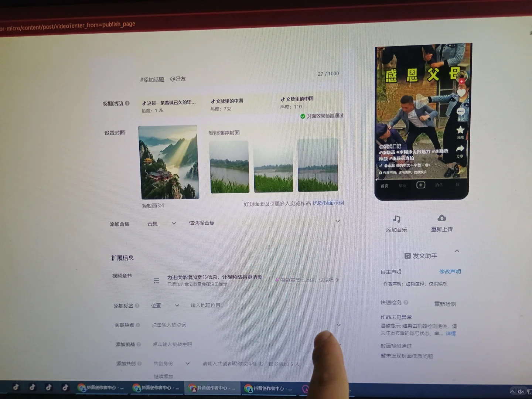
Task: Click the 收藏 star icon in phone preview
Action: [x=460, y=130]
